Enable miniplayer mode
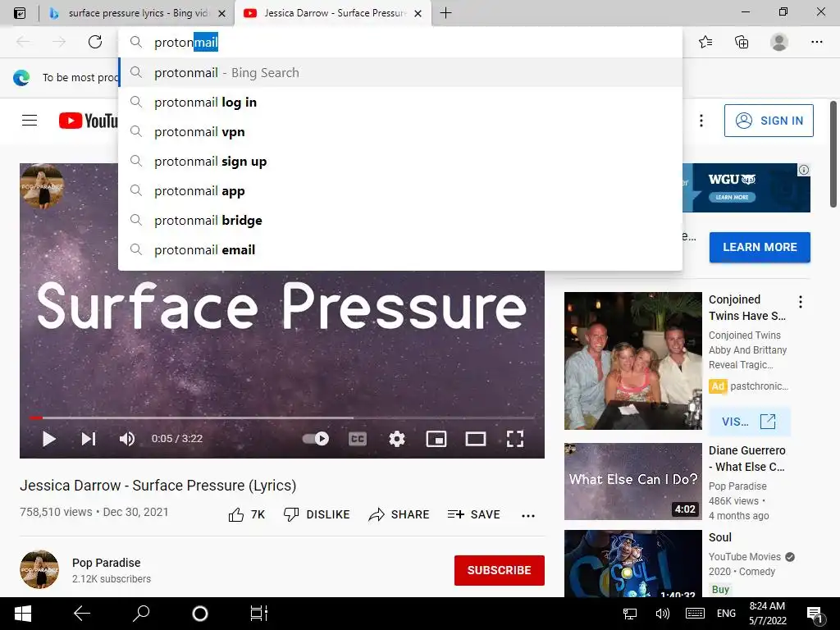840x630 pixels. [436, 440]
